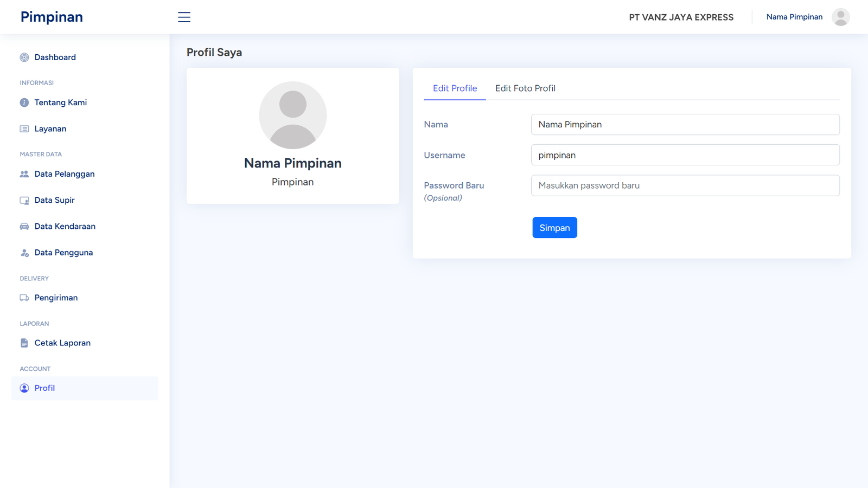Click the Layanan list icon
868x488 pixels.
(x=24, y=129)
